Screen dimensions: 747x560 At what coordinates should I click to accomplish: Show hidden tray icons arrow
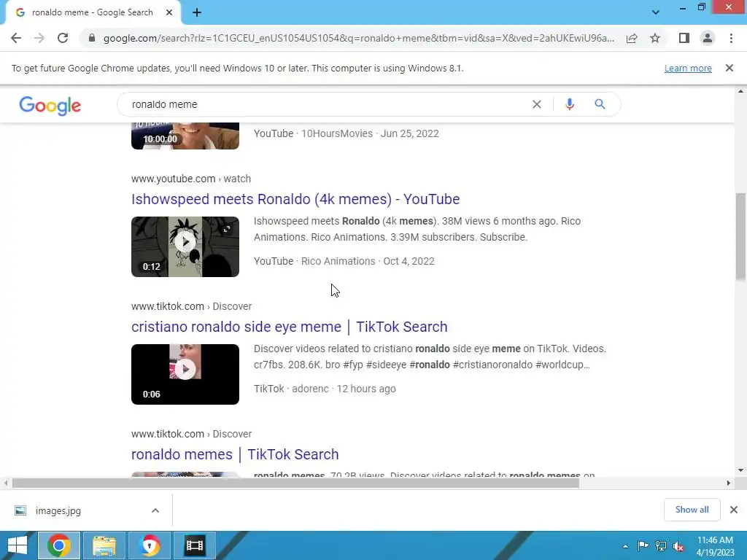click(625, 546)
